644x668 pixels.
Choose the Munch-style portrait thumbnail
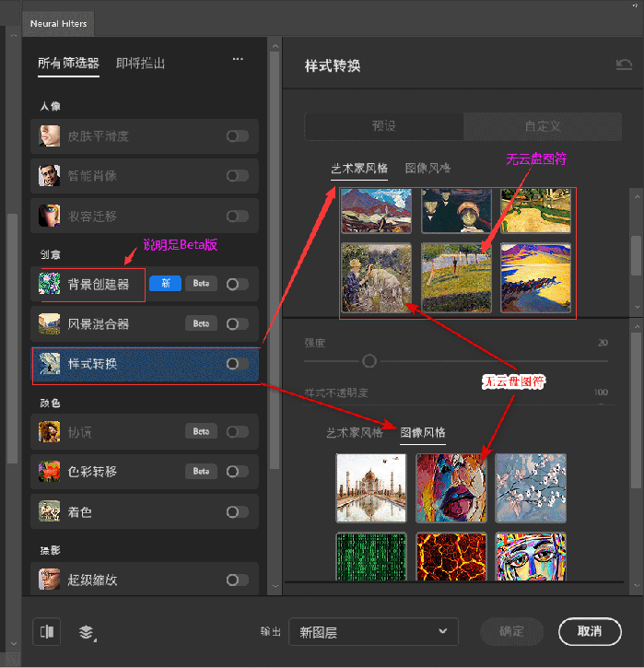[456, 211]
